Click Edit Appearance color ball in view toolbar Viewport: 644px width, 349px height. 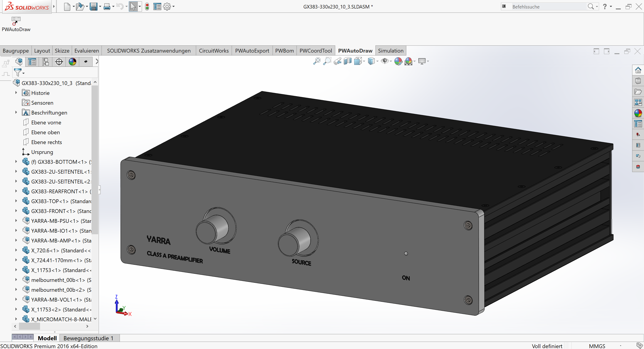(x=398, y=61)
